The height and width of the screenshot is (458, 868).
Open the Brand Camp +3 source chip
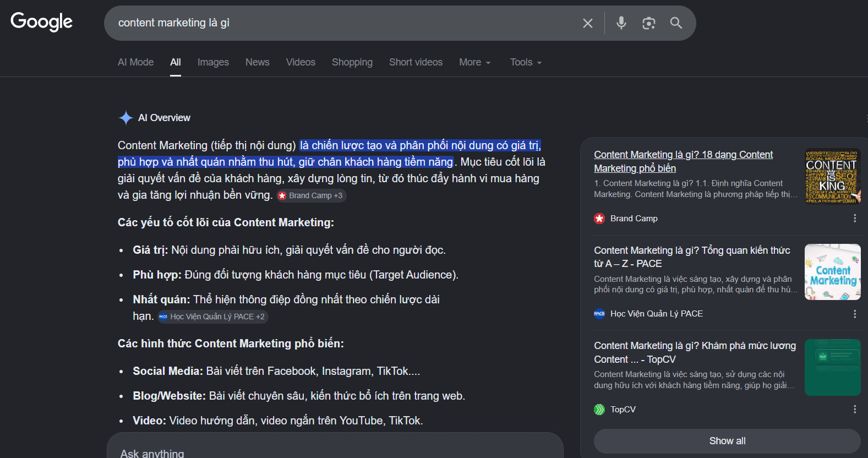click(x=312, y=195)
